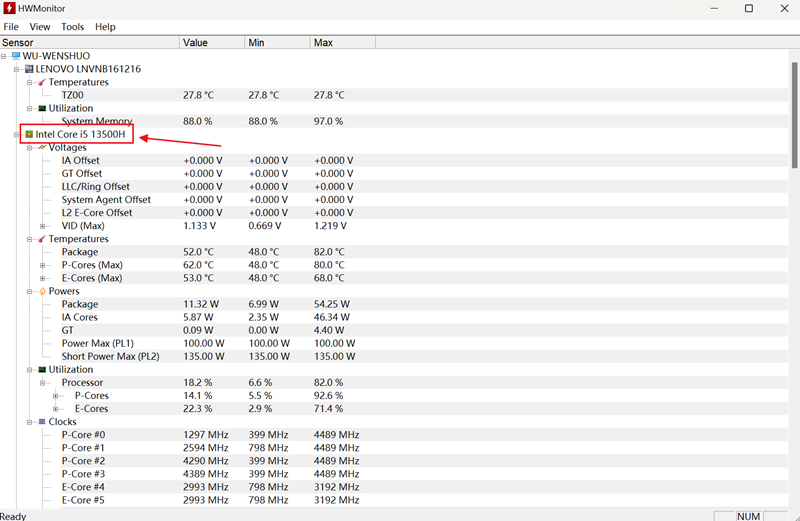Click the Min column header

tap(278, 42)
